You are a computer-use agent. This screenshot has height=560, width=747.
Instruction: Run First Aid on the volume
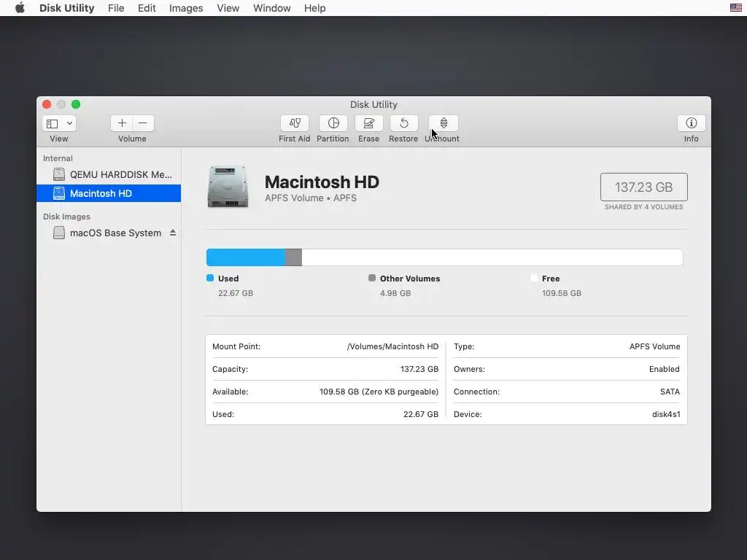(x=295, y=123)
